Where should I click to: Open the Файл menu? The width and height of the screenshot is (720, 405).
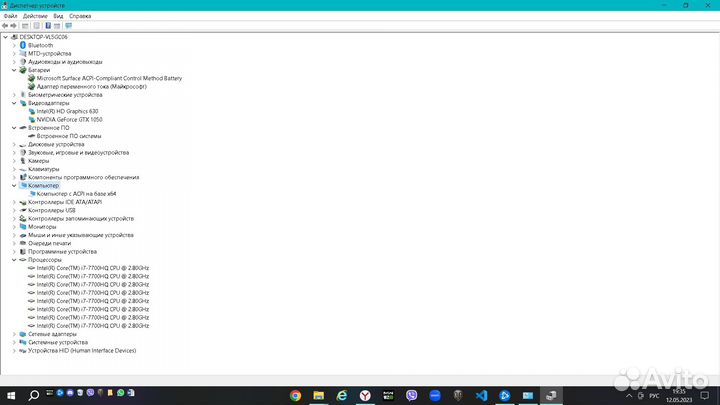[x=10, y=16]
